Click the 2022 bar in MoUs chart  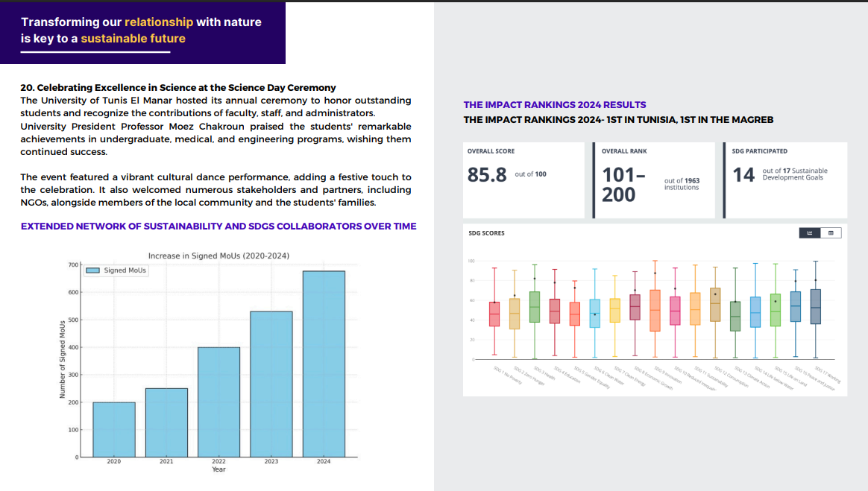pos(218,402)
